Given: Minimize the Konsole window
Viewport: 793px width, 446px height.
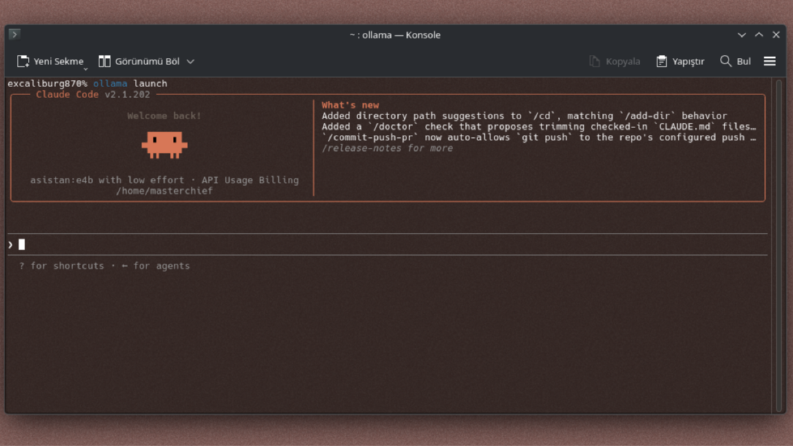Looking at the screenshot, I should click(741, 35).
